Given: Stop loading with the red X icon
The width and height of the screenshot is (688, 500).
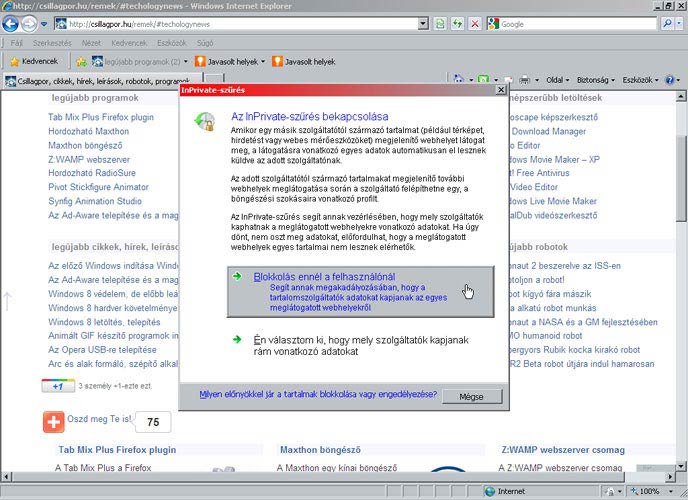Looking at the screenshot, I should [x=475, y=24].
